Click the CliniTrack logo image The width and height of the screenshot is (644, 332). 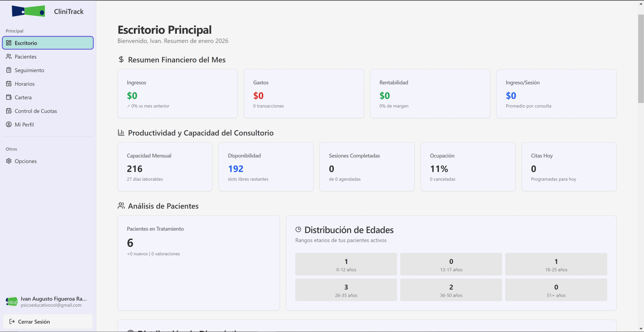pos(28,11)
